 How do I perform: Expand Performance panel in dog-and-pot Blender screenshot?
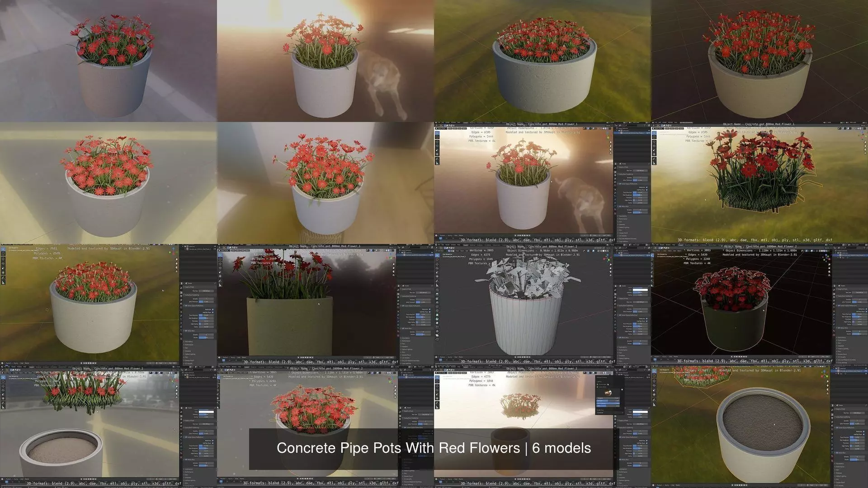(623, 219)
